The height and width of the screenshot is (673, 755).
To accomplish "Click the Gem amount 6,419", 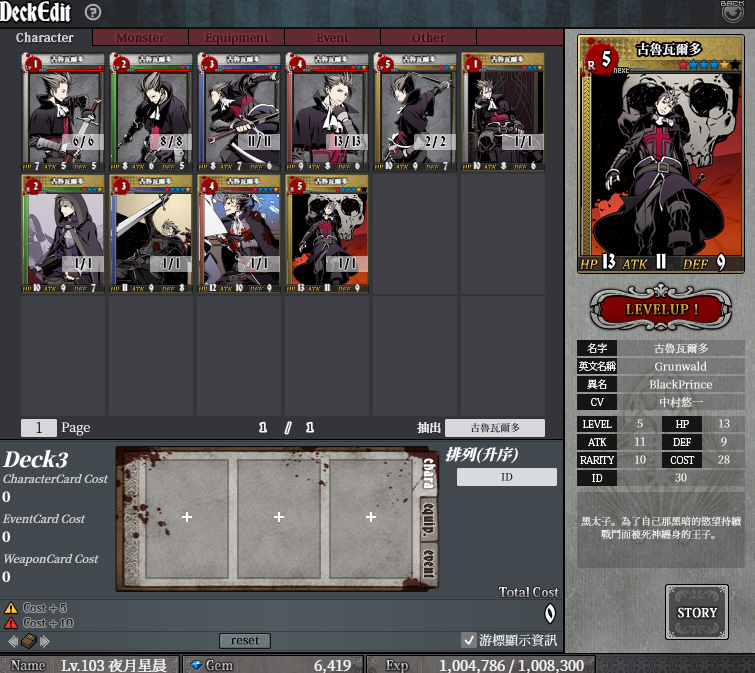I will pyautogui.click(x=332, y=665).
